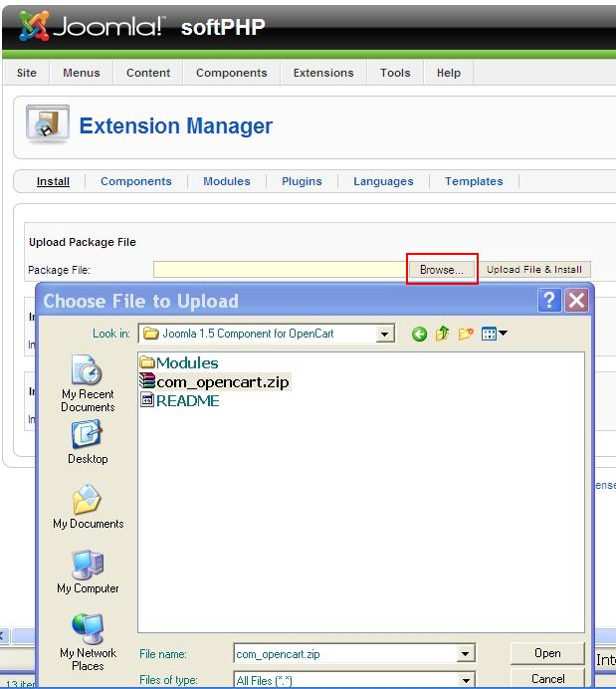Click the Browse... button
The width and height of the screenshot is (616, 689).
click(x=442, y=270)
